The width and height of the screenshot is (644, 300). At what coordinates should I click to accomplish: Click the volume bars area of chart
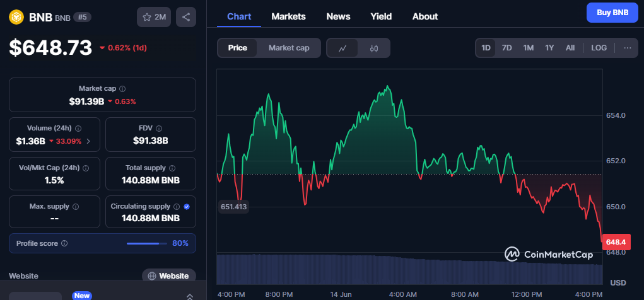coord(409,270)
